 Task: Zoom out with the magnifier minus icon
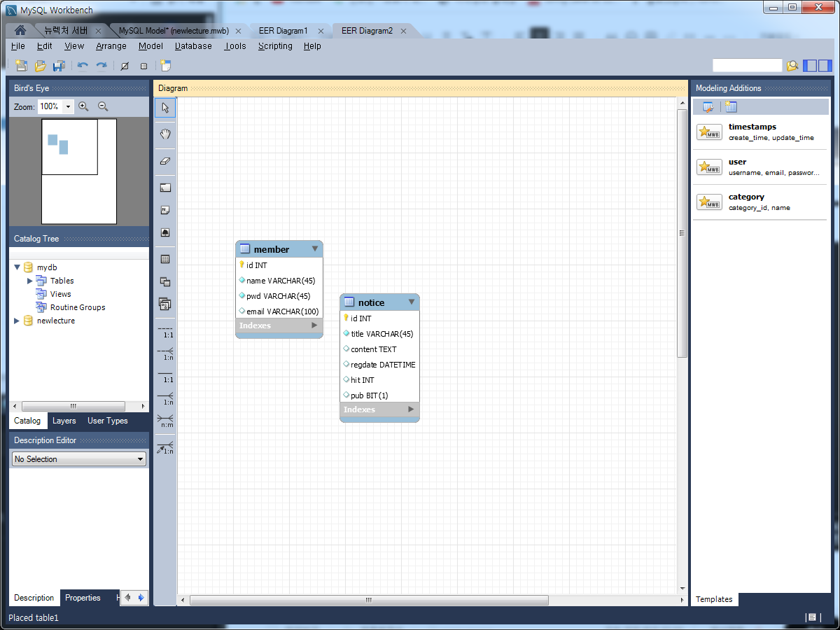click(x=103, y=106)
